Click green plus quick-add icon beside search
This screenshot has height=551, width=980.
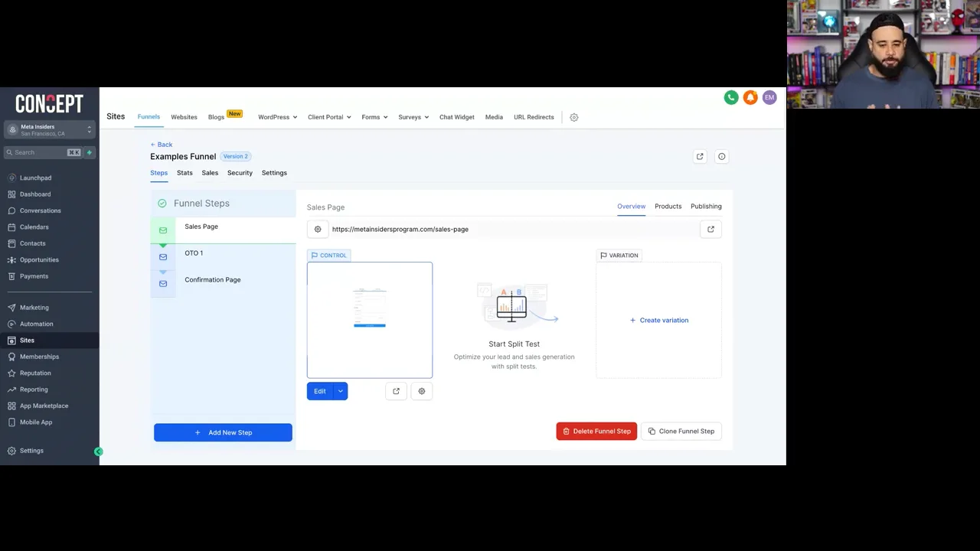(89, 152)
